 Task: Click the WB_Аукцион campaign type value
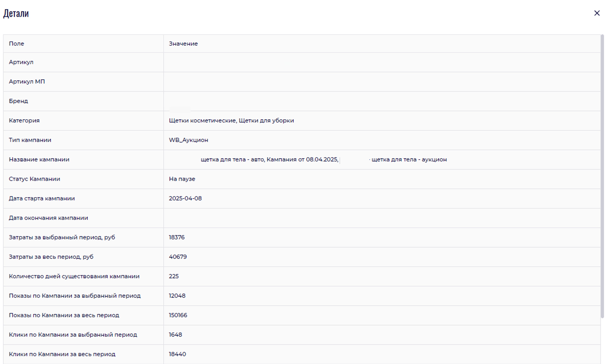pos(188,140)
